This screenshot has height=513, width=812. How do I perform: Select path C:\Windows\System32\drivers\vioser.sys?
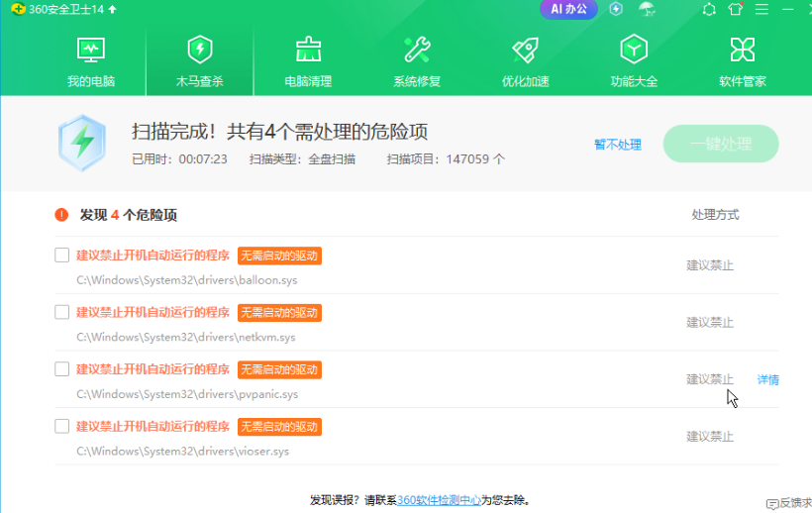pyautogui.click(x=183, y=451)
